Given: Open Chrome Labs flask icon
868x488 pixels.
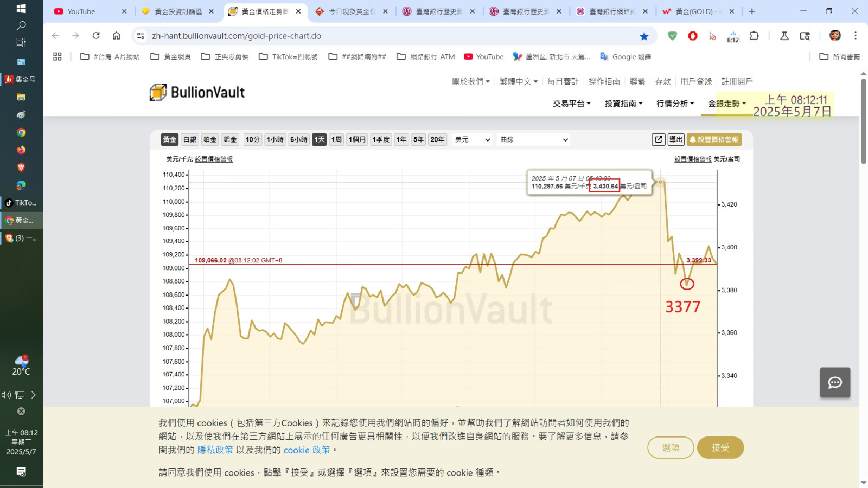Looking at the screenshot, I should 784,36.
